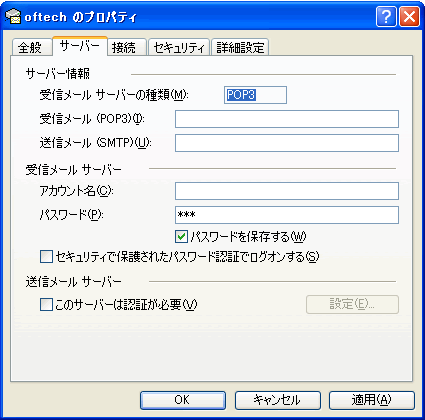Open the 詳細設定 tab
This screenshot has width=425, height=420.
[x=240, y=47]
